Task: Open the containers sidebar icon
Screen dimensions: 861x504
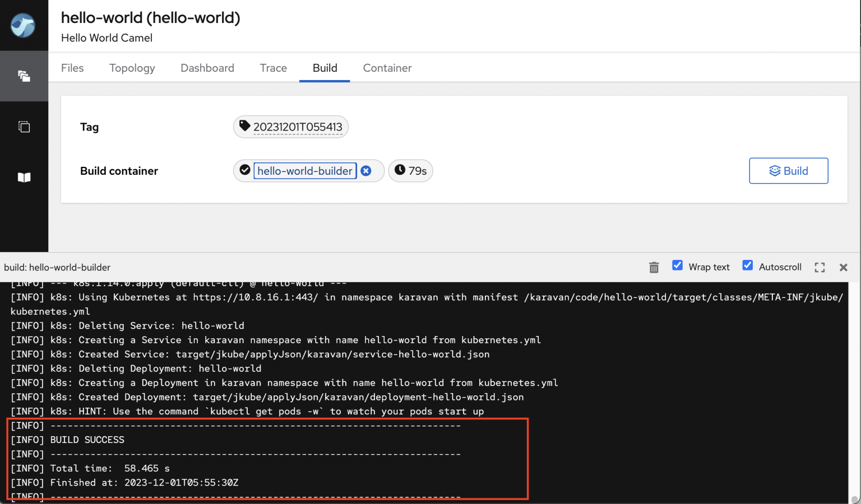Action: pyautogui.click(x=24, y=127)
